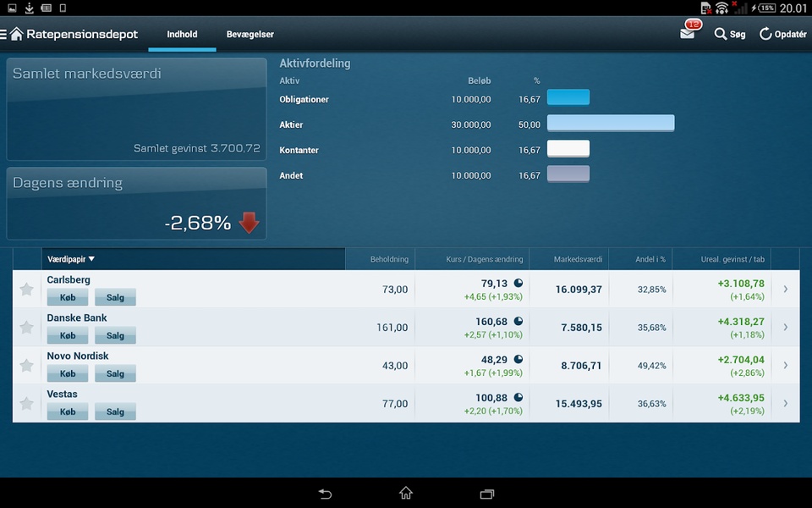
Task: Select the Novo Nordisk security name
Action: coord(78,356)
